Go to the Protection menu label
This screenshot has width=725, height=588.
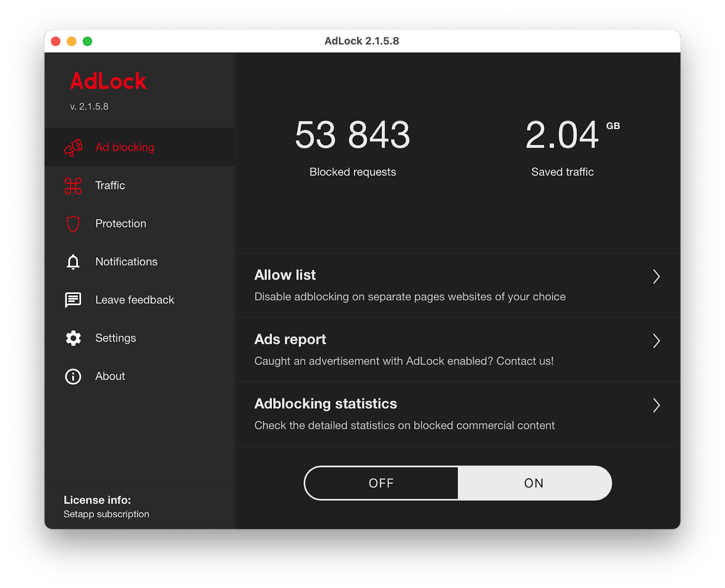click(x=121, y=224)
